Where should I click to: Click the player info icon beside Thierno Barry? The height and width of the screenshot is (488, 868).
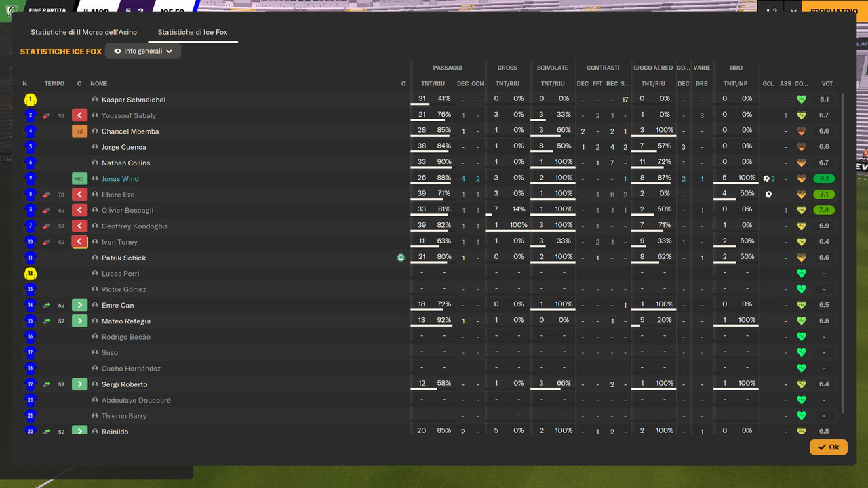95,416
